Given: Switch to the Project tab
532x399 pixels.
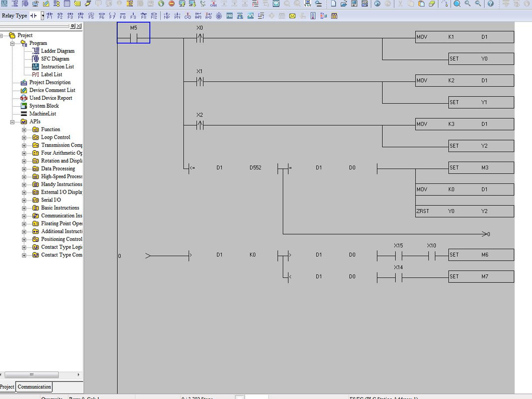Looking at the screenshot, I should point(7,387).
